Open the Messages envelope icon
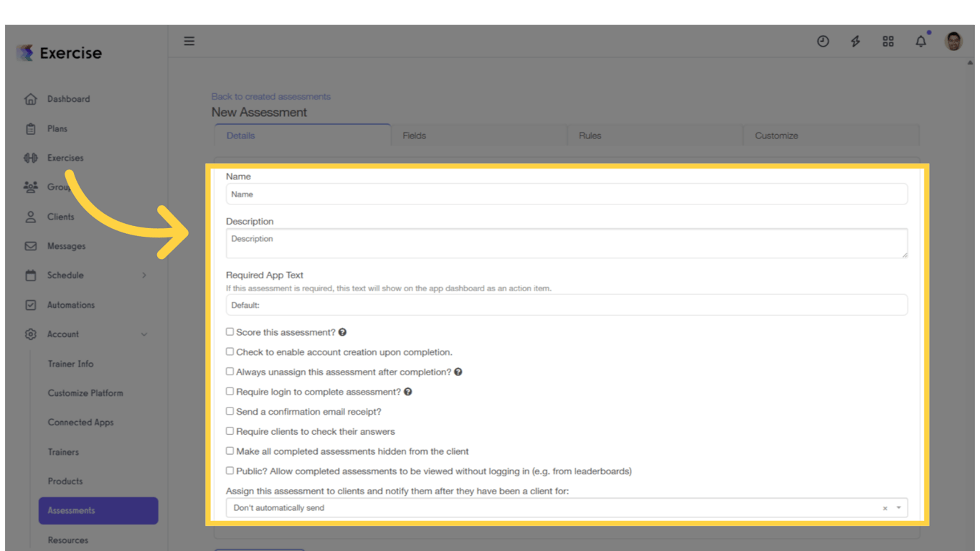This screenshot has height=551, width=980. click(31, 245)
